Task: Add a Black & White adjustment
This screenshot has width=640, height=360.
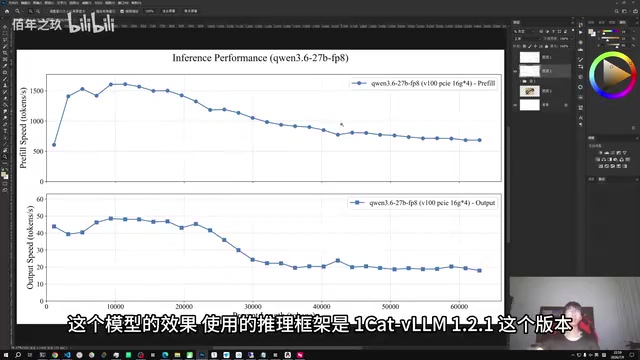Action: click(609, 160)
